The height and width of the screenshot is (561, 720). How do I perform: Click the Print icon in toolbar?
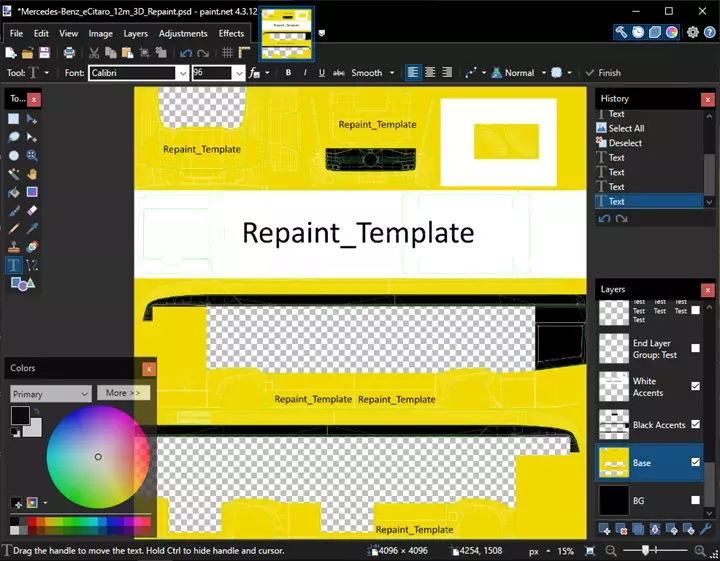pos(69,53)
